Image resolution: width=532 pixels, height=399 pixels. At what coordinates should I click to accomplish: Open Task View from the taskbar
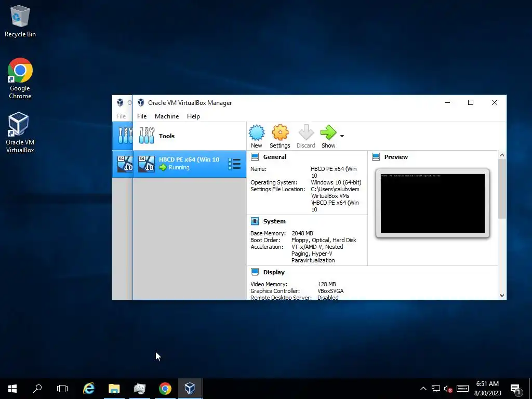click(x=62, y=389)
